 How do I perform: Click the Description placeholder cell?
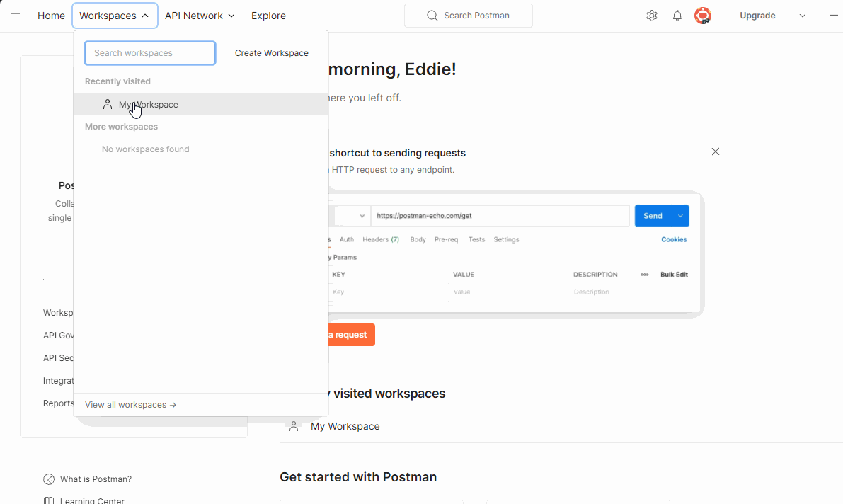pyautogui.click(x=592, y=292)
